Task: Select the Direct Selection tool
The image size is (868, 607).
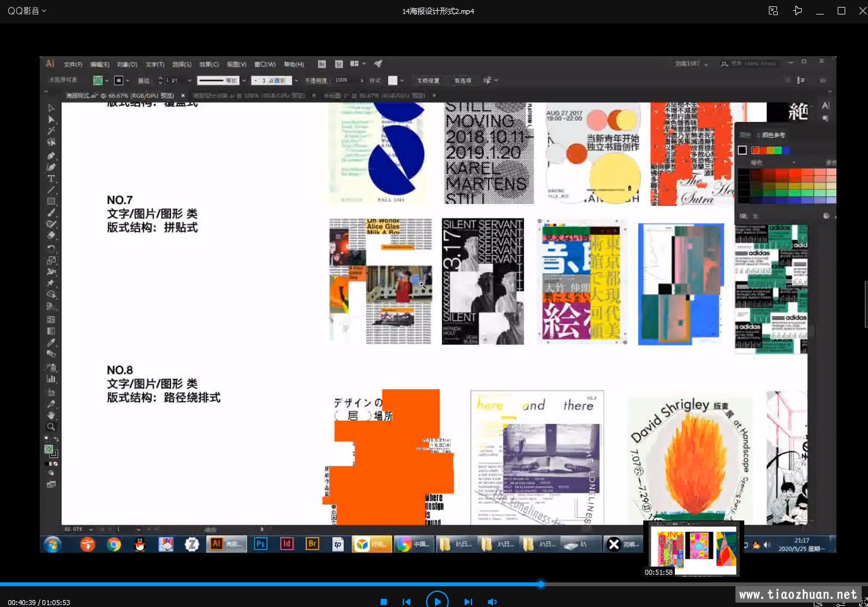Action: coord(51,119)
